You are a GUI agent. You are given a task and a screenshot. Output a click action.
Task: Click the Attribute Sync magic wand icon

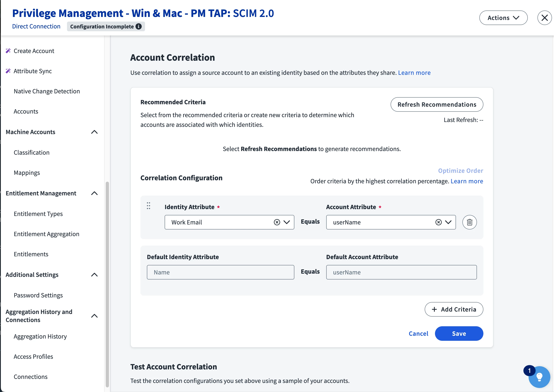click(x=8, y=71)
